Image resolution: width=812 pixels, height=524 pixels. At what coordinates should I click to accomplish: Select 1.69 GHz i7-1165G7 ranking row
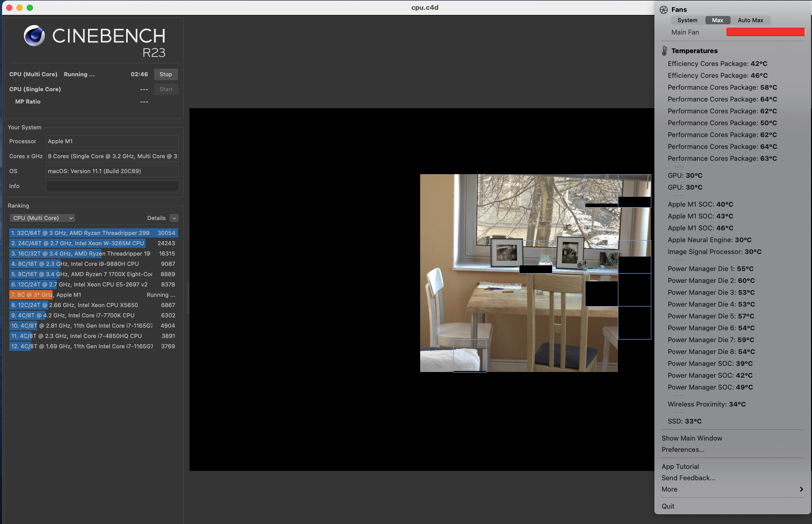point(94,346)
